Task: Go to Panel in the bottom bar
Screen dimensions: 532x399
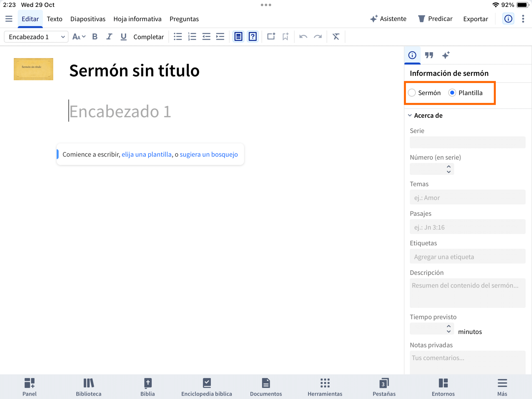Action: [x=29, y=387]
